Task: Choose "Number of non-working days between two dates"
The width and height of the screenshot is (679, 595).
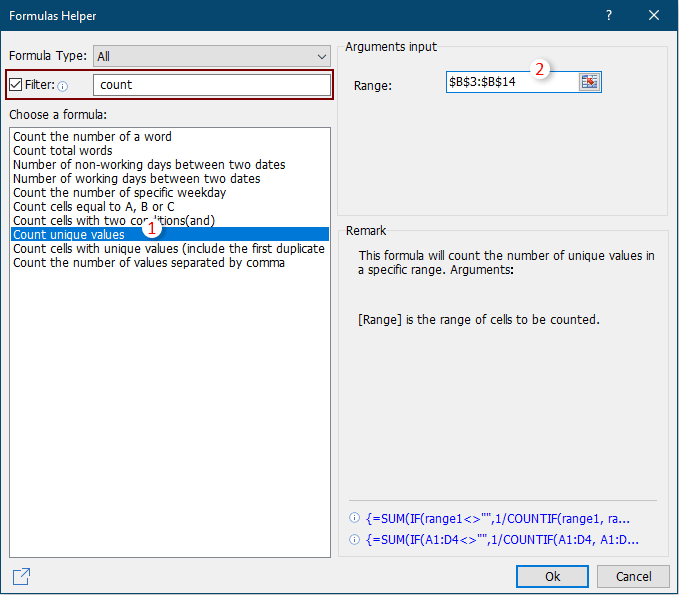Action: (x=149, y=165)
